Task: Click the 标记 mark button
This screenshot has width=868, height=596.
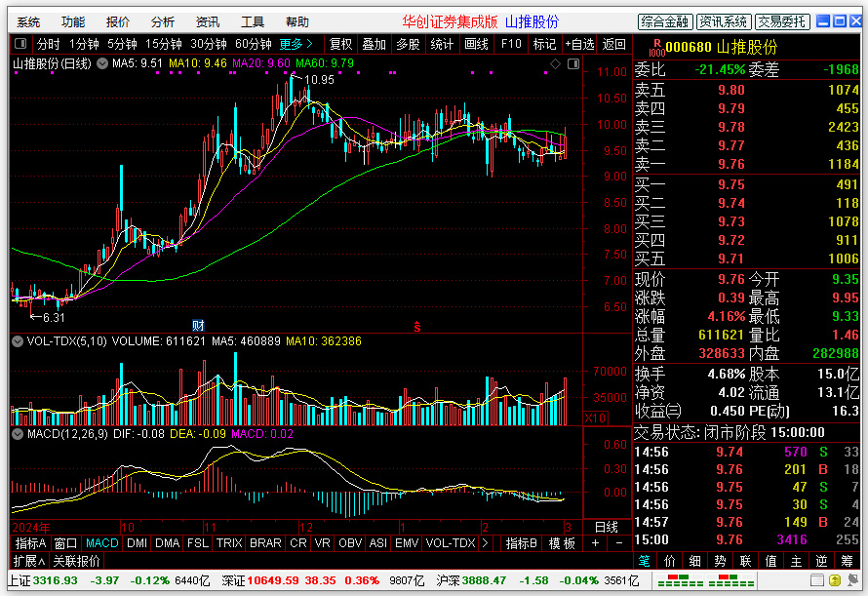Action: click(x=544, y=44)
